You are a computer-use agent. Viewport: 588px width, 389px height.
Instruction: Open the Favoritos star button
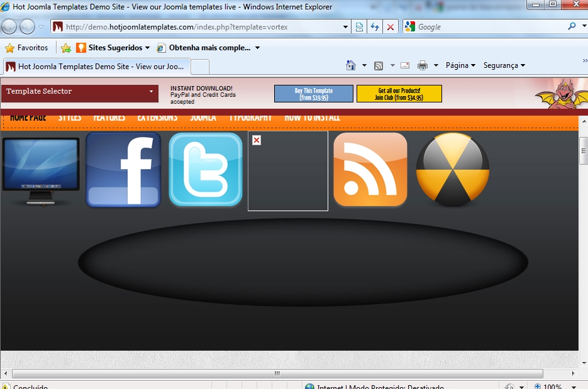click(26, 48)
